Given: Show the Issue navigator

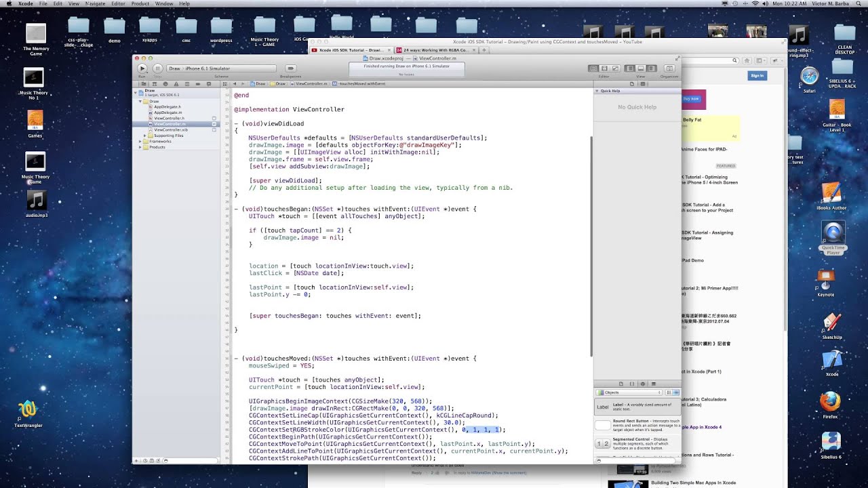Looking at the screenshot, I should click(x=176, y=84).
